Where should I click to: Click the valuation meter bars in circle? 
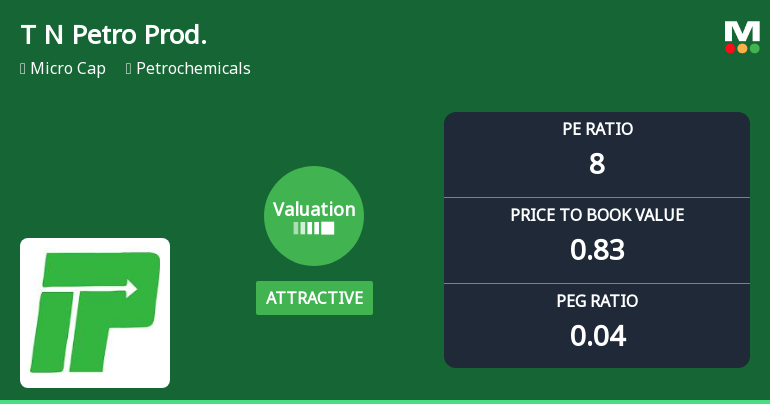point(314,228)
